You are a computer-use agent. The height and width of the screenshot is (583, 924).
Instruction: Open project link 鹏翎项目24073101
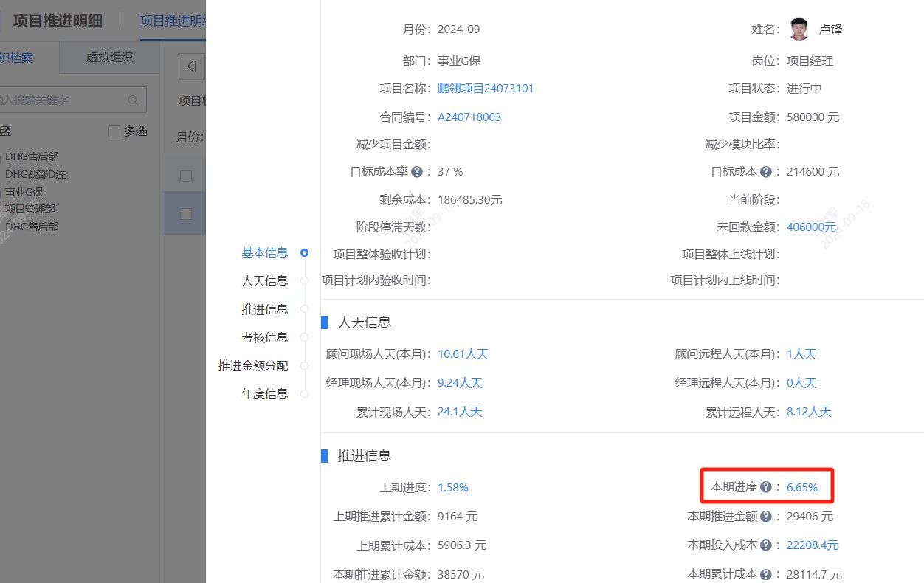[486, 89]
